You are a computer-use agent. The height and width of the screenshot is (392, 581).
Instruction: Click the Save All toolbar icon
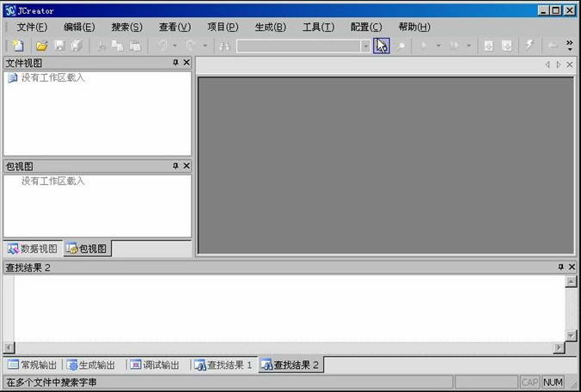point(76,46)
